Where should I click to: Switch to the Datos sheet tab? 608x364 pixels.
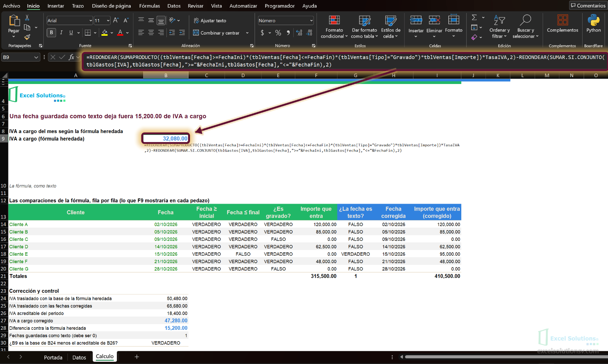[79, 357]
